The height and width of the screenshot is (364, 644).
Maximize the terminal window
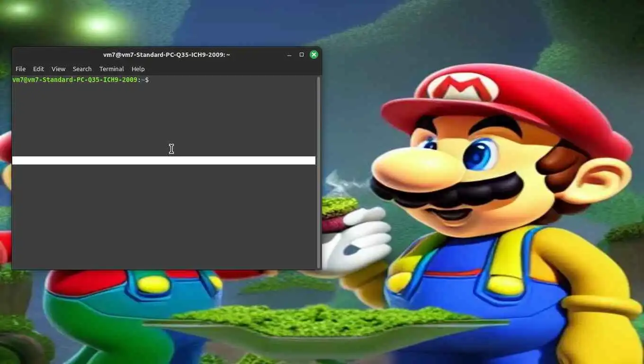point(302,55)
